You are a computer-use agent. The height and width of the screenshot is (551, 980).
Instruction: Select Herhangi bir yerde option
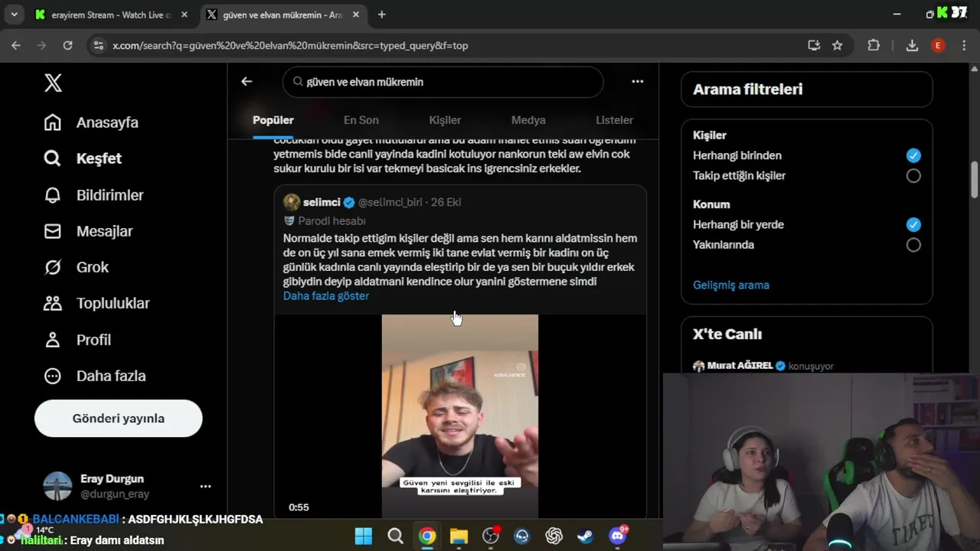click(x=913, y=224)
